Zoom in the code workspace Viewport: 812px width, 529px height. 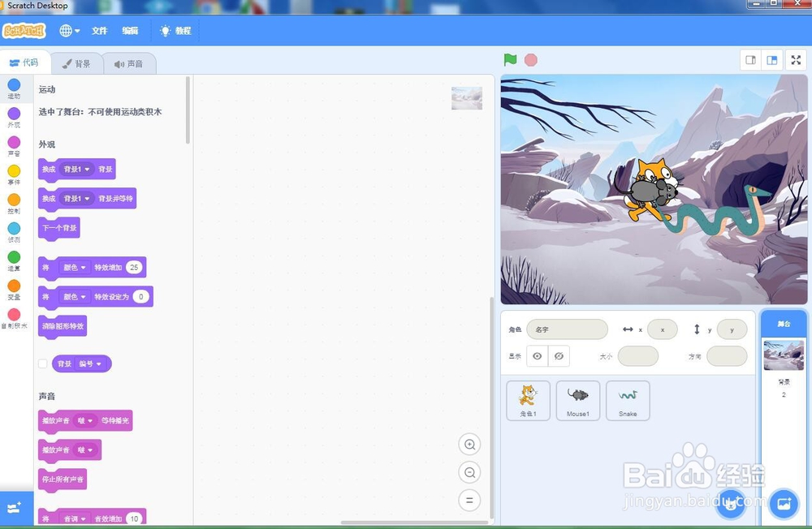(469, 445)
